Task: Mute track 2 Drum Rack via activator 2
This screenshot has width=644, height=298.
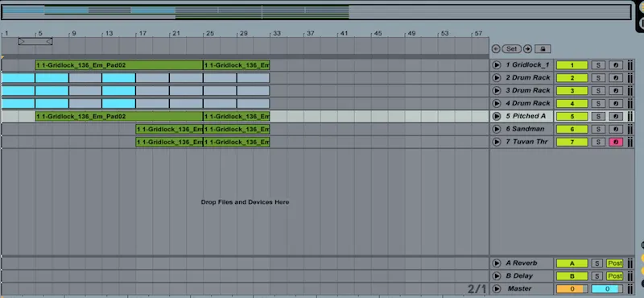Action: point(572,77)
